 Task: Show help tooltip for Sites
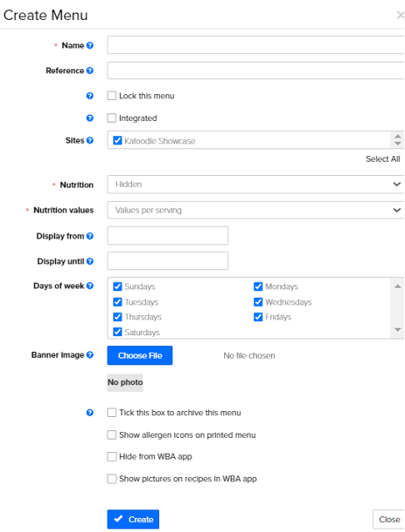pyautogui.click(x=89, y=140)
